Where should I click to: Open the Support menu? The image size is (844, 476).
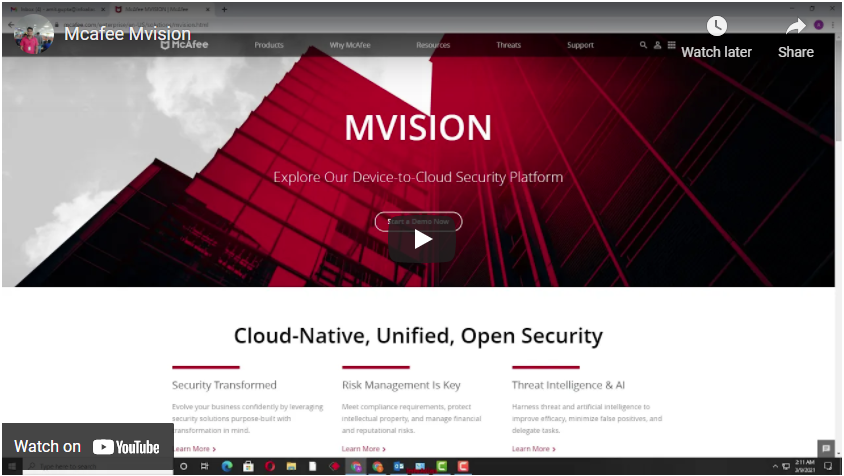[x=580, y=45]
